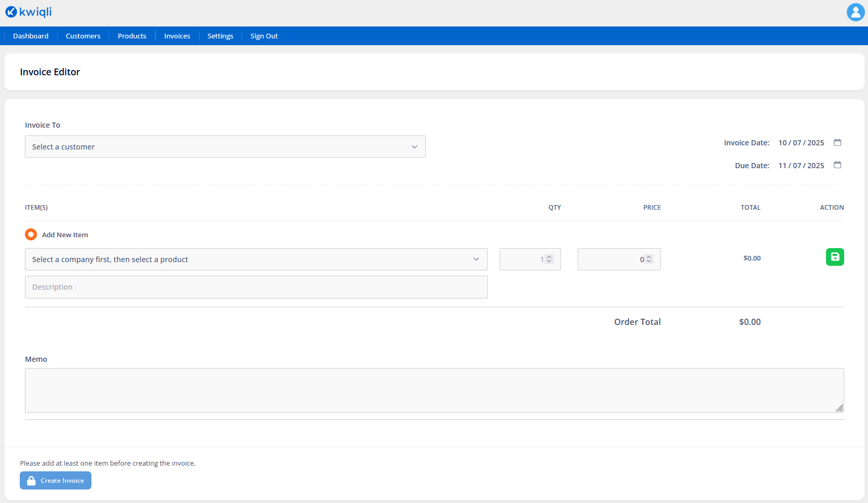
Task: Click the orange Add New Item icon
Action: (x=31, y=235)
